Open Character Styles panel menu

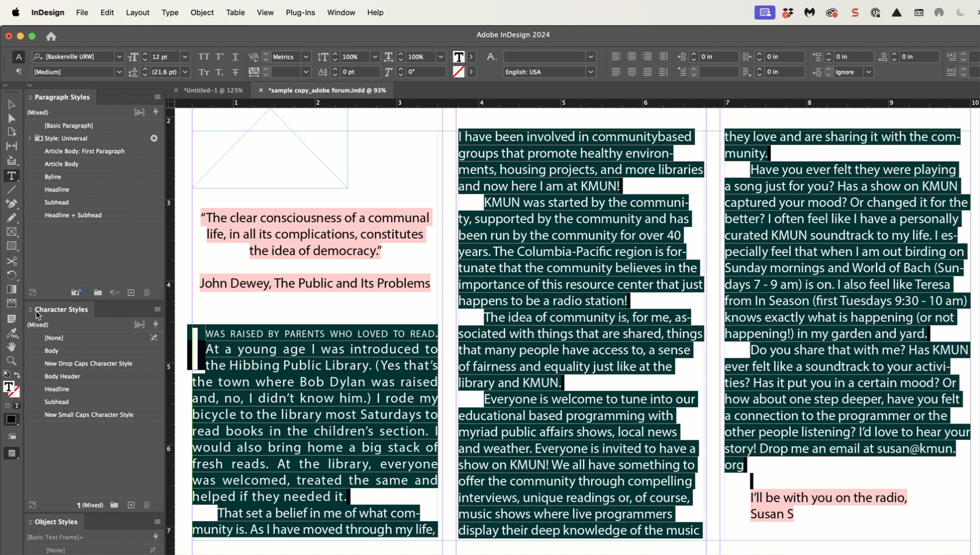tap(158, 309)
